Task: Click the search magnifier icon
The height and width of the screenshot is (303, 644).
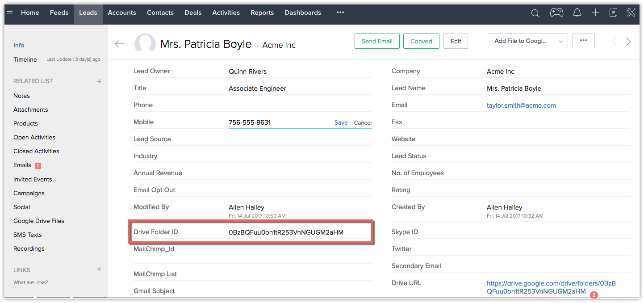Action: click(x=535, y=13)
